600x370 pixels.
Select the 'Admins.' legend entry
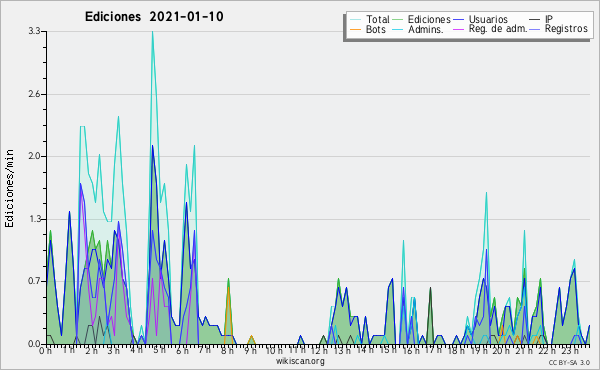426,29
